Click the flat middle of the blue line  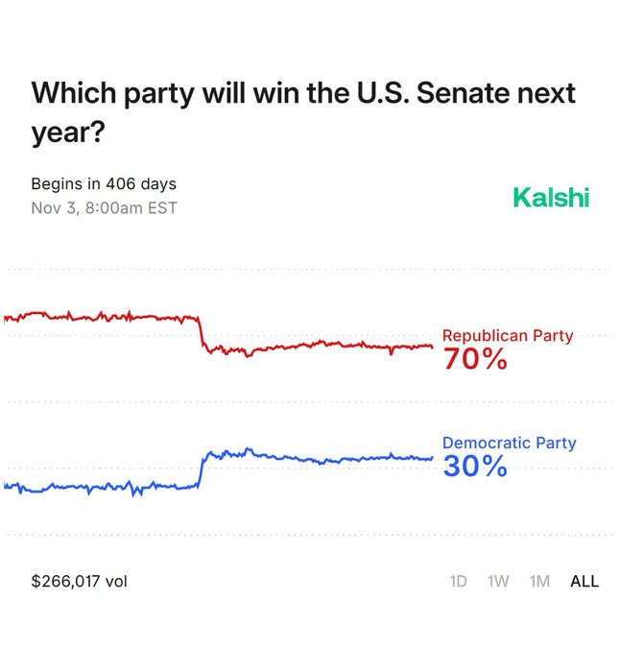pyautogui.click(x=317, y=460)
